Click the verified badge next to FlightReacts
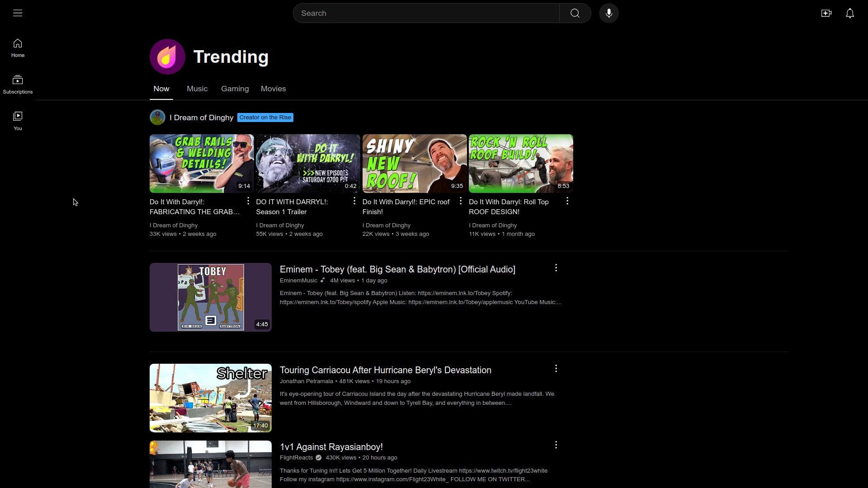Image resolution: width=868 pixels, height=488 pixels. (x=319, y=458)
